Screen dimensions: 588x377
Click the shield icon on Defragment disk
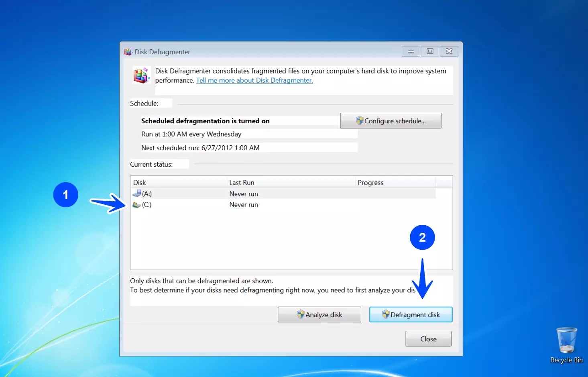(386, 315)
